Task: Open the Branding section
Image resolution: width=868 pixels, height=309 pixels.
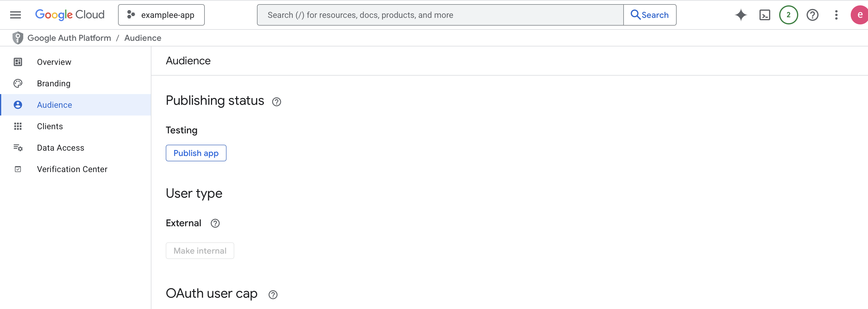Action: coord(54,83)
